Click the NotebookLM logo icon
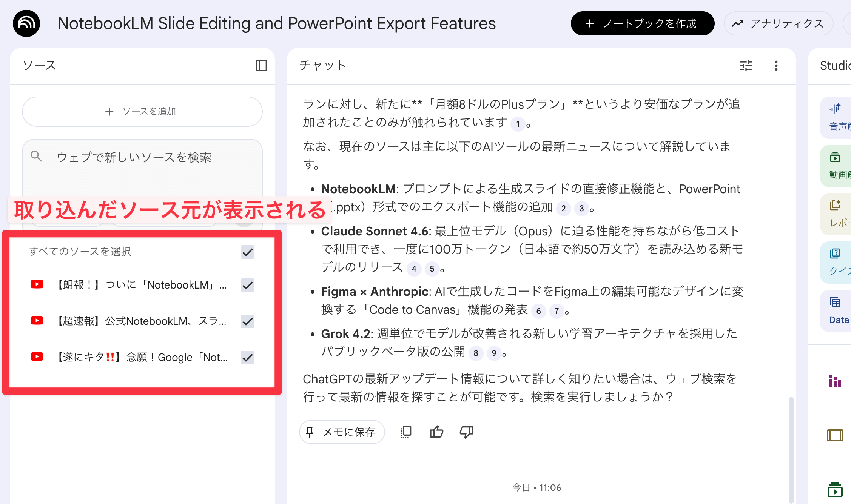This screenshot has width=851, height=504. tap(26, 23)
